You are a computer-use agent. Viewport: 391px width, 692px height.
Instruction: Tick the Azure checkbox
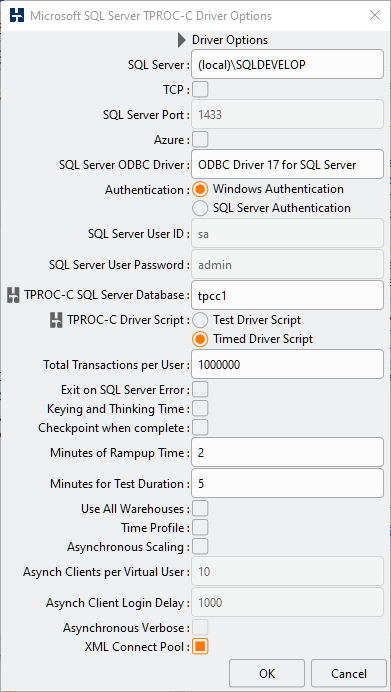pyautogui.click(x=200, y=140)
